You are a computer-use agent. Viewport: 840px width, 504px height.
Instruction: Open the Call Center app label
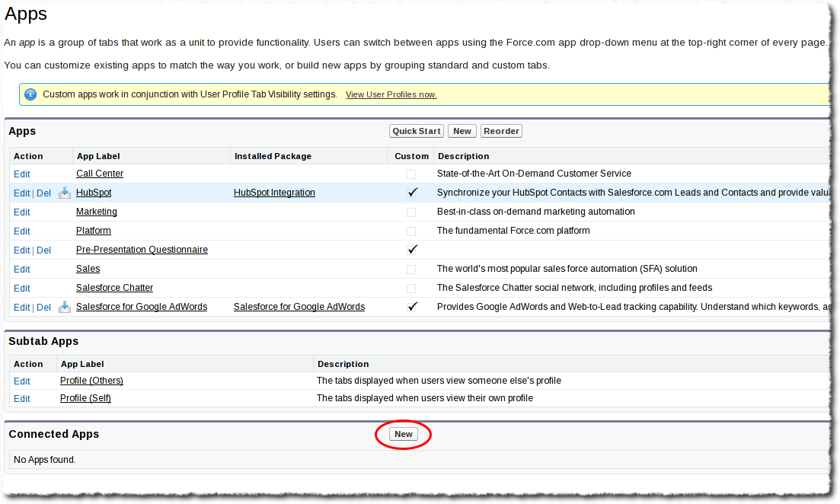[100, 174]
